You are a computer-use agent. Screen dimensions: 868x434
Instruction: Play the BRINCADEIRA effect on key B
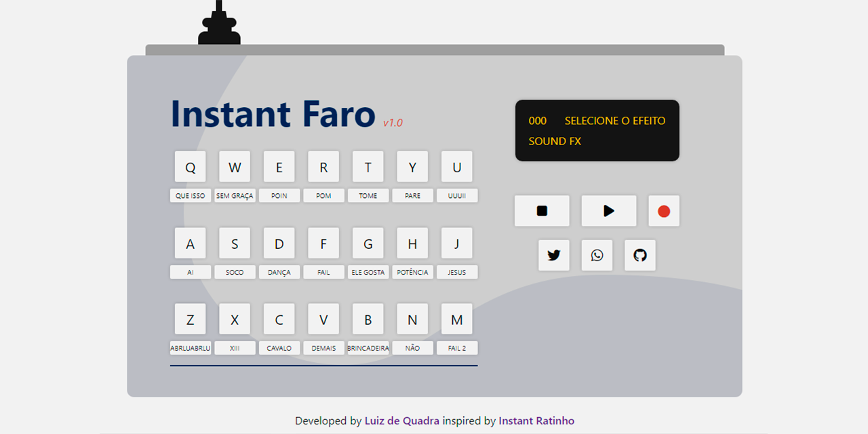pyautogui.click(x=368, y=319)
